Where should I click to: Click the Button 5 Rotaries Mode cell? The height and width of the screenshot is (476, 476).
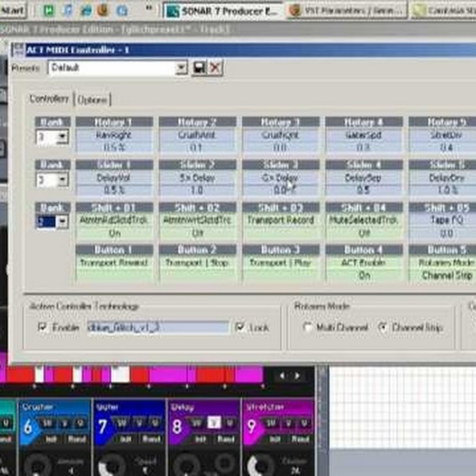point(443,268)
